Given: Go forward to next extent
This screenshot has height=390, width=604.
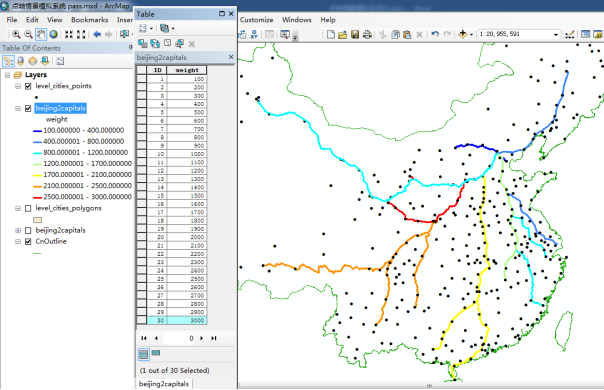Looking at the screenshot, I should pyautogui.click(x=109, y=34).
